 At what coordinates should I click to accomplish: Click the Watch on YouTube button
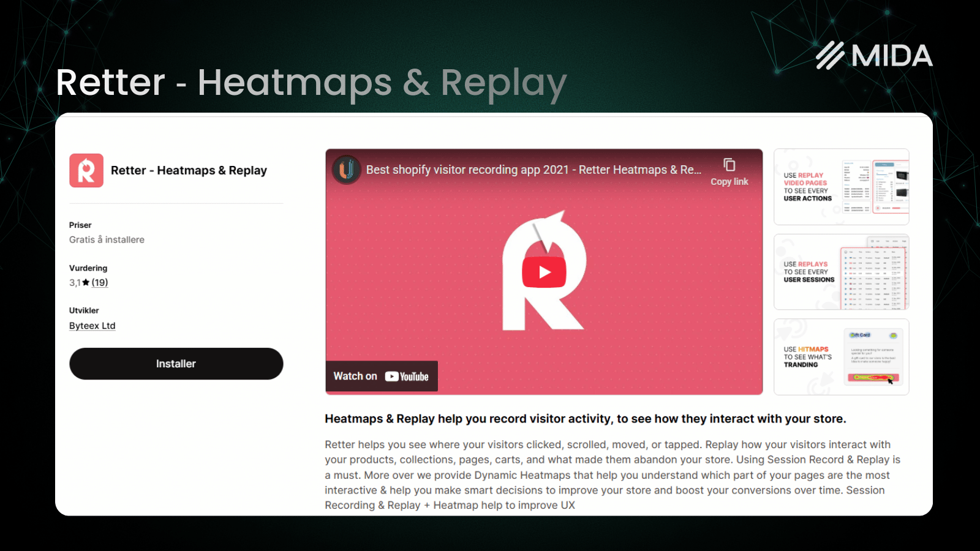point(381,376)
